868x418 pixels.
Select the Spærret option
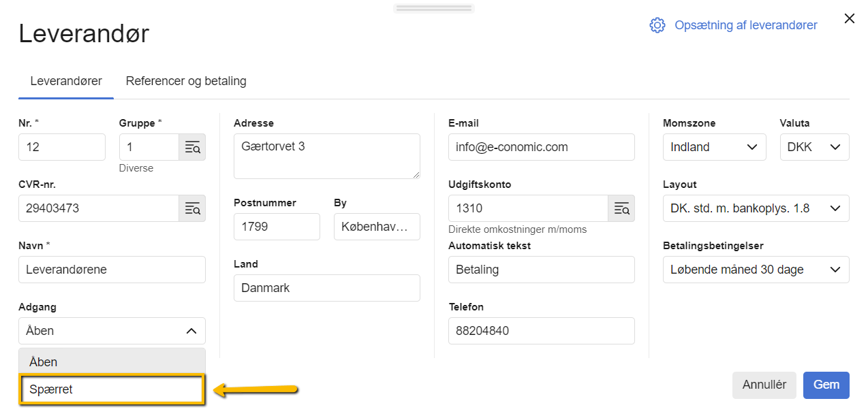112,389
